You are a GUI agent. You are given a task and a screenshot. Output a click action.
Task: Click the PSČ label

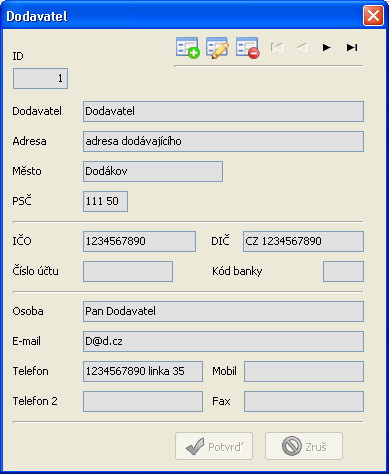[x=22, y=201]
